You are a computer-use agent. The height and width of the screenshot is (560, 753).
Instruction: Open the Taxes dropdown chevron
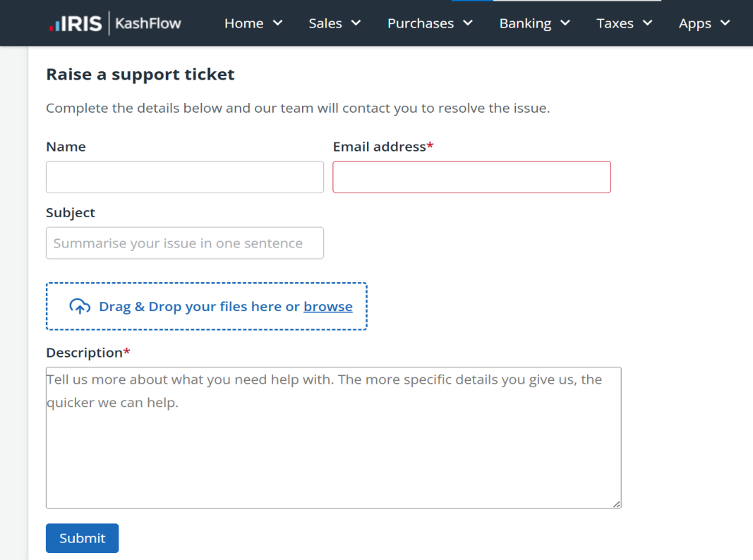click(647, 23)
